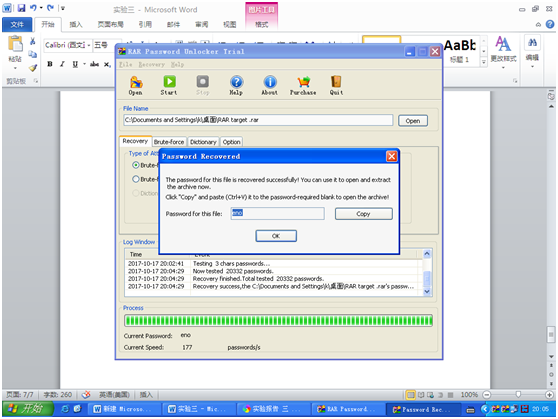Click the File Name path input field

pyautogui.click(x=258, y=120)
